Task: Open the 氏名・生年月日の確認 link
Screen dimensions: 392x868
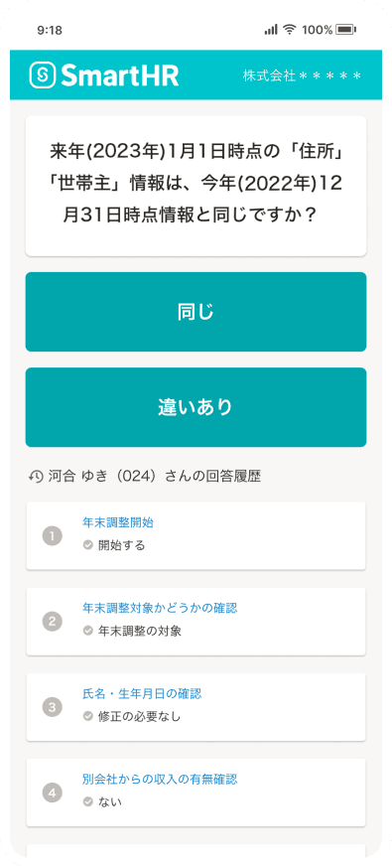Action: [x=142, y=693]
